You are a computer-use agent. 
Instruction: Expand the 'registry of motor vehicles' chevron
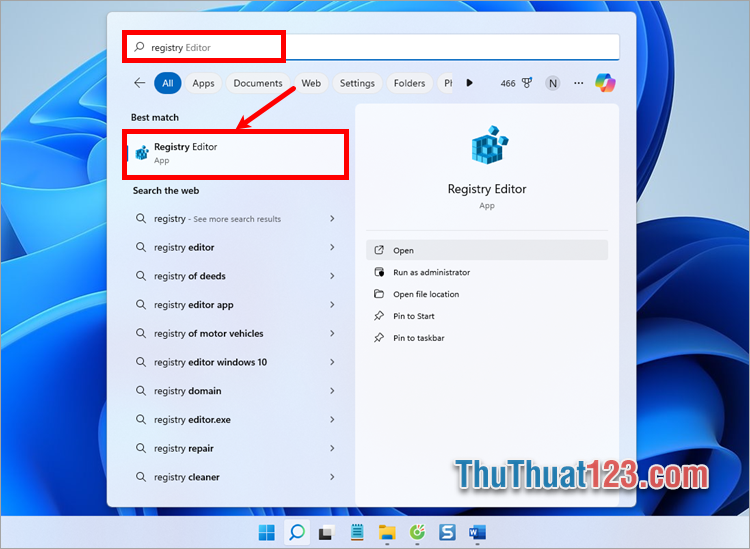pyautogui.click(x=332, y=333)
